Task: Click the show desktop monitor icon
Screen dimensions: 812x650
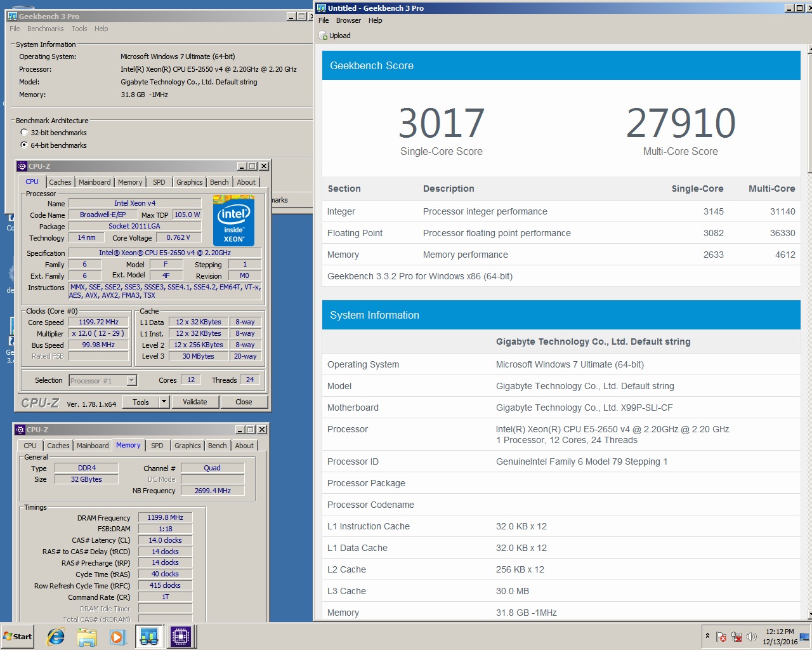Action: 805,637
